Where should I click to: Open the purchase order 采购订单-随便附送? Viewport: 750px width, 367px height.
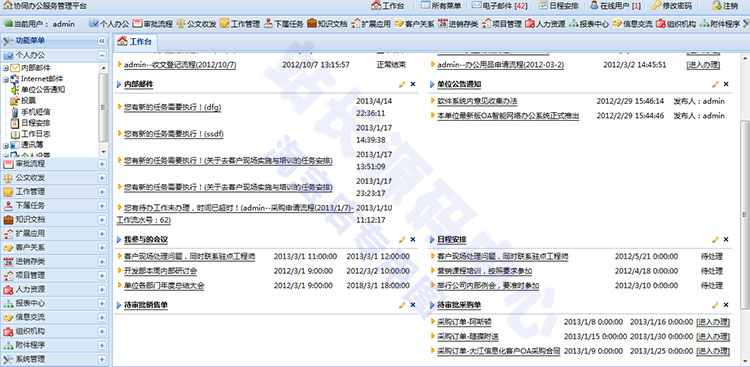[468, 336]
